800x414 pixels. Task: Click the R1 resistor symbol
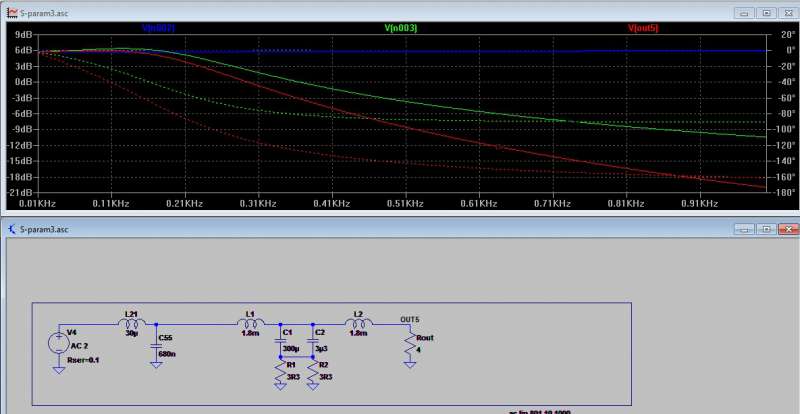point(280,372)
